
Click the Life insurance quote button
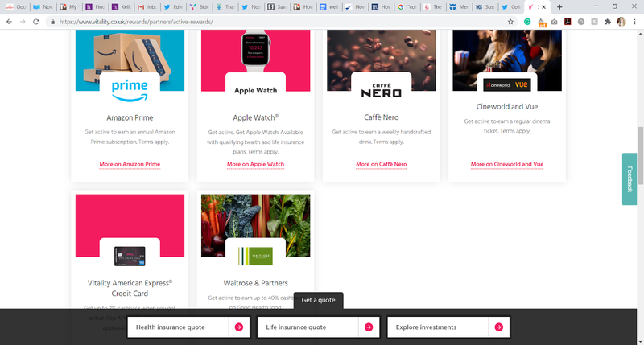[x=318, y=327]
